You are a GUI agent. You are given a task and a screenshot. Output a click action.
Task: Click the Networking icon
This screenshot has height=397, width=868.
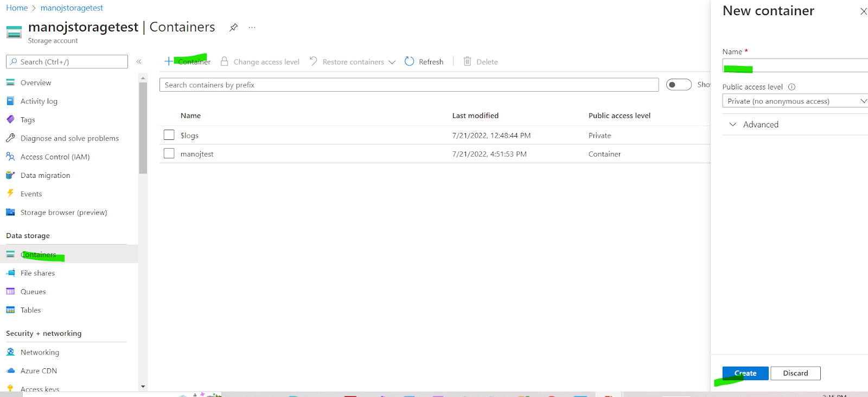tap(10, 352)
